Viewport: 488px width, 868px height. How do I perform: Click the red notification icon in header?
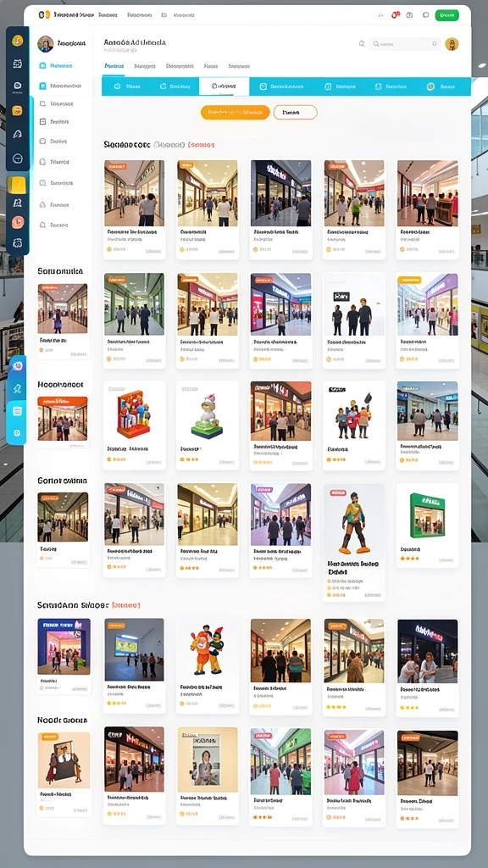[396, 15]
